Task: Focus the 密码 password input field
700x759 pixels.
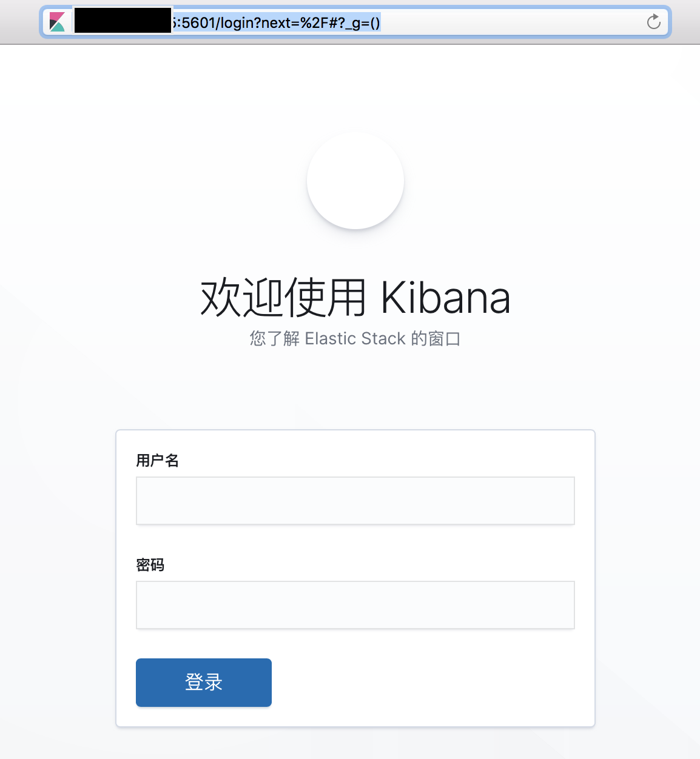Action: pos(355,605)
